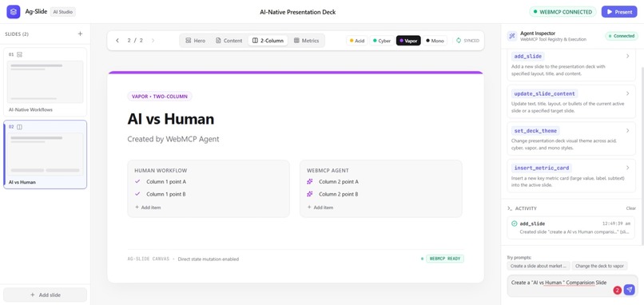This screenshot has height=305, width=644.
Task: Select the Content layout
Action: [x=229, y=41]
